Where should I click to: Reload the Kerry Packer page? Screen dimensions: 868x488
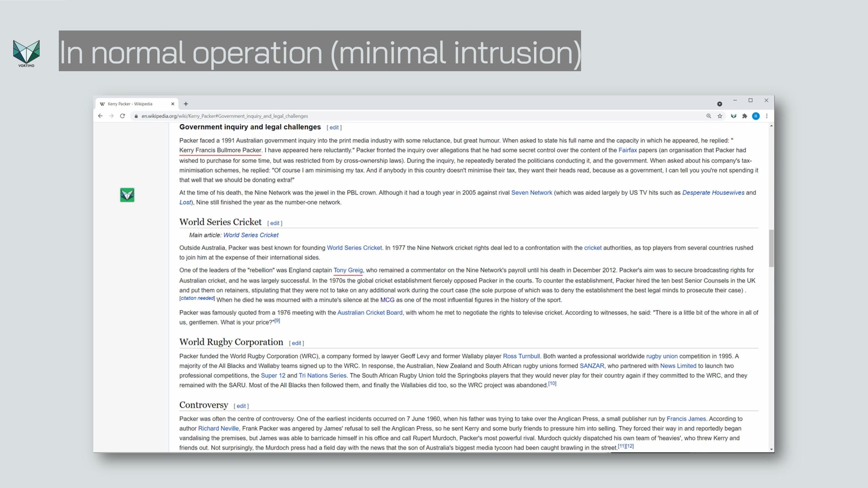[x=122, y=116]
